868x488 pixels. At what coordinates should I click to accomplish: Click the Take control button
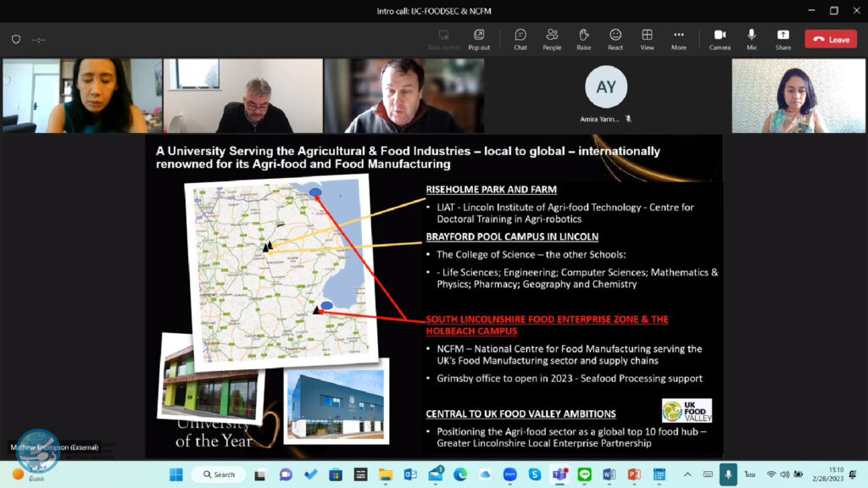443,39
